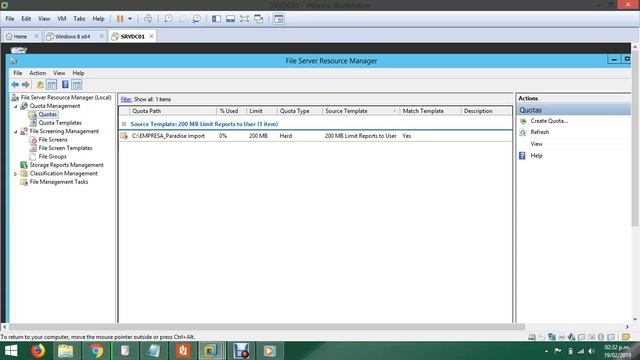The height and width of the screenshot is (360, 640).
Task: Click the console view icon in VMware toolbar
Action: point(279,19)
